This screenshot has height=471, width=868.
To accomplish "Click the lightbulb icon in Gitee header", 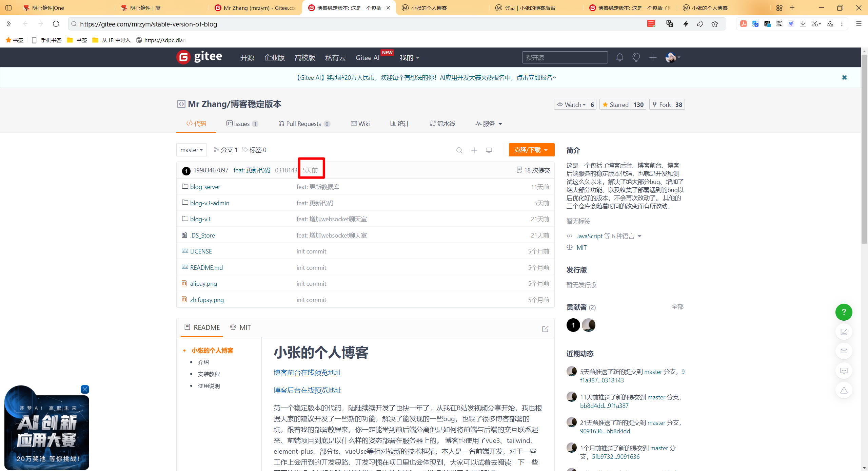I will (636, 57).
